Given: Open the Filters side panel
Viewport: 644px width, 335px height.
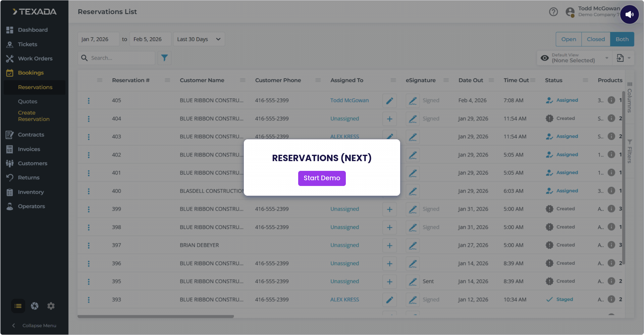Looking at the screenshot, I should [630, 151].
